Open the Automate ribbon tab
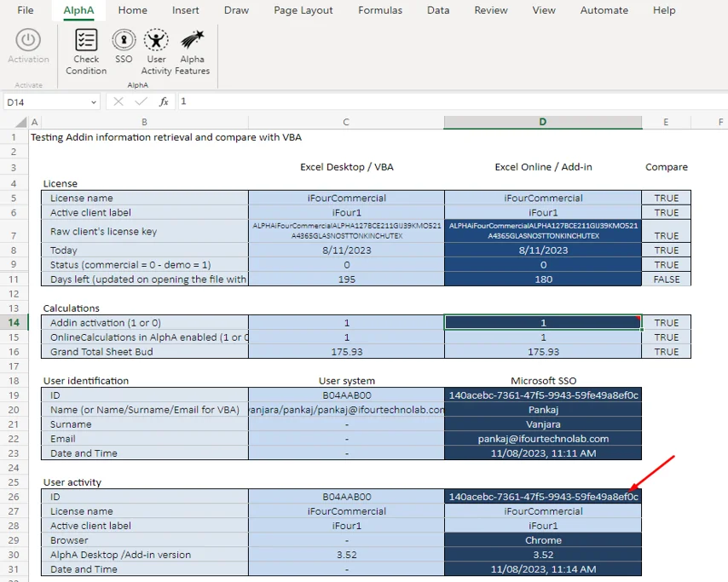This screenshot has height=582, width=728. [x=604, y=10]
